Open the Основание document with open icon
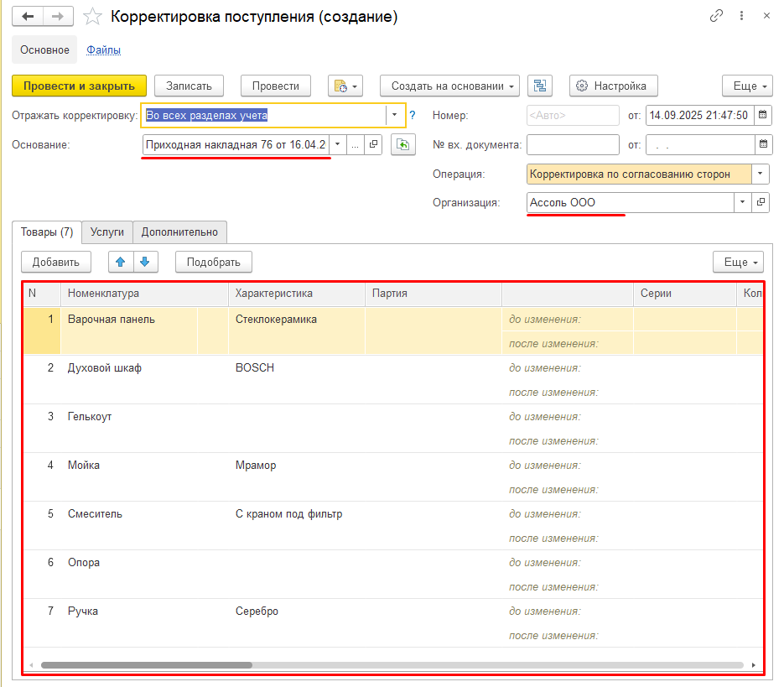784x687 pixels. [373, 144]
